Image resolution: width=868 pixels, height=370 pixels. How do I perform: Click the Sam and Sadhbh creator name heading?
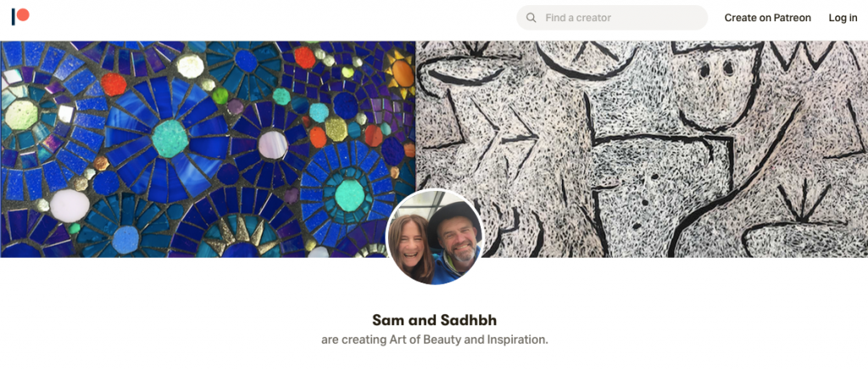[435, 320]
